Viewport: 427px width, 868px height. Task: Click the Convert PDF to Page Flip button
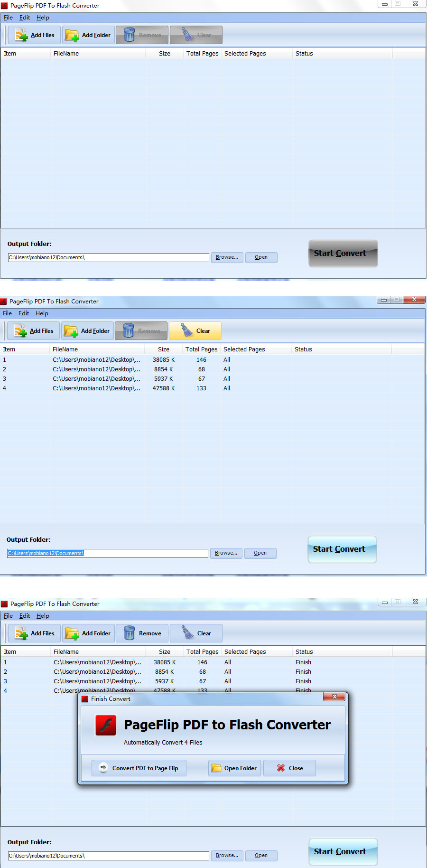click(139, 768)
